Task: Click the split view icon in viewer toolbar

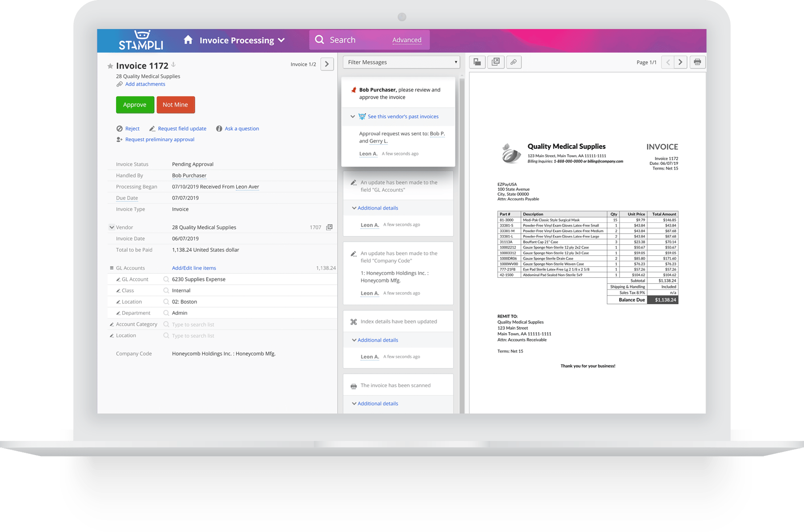Action: (477, 62)
